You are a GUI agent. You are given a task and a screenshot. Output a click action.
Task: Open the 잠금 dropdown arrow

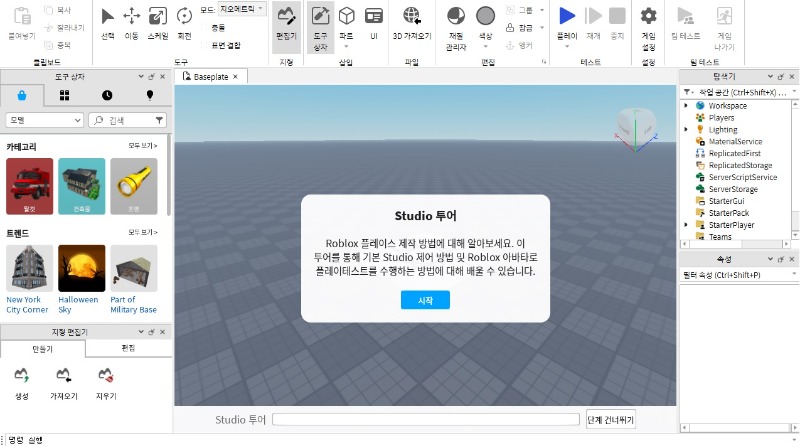pyautogui.click(x=542, y=28)
